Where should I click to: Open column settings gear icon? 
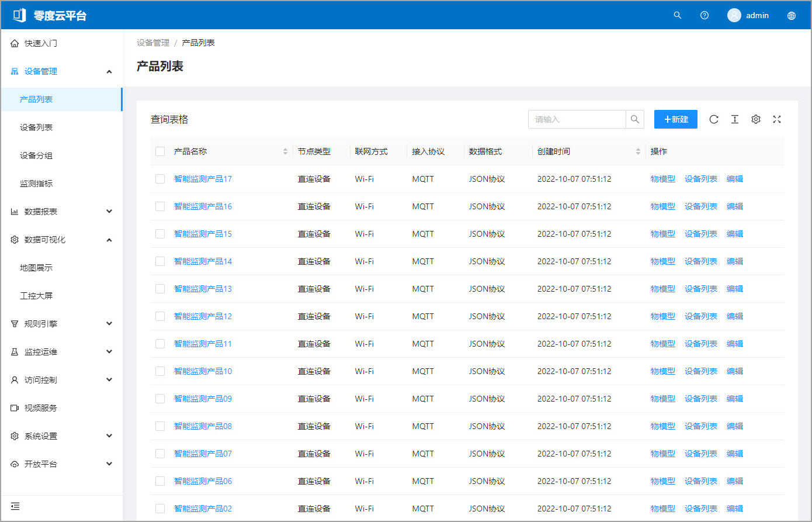click(x=756, y=119)
